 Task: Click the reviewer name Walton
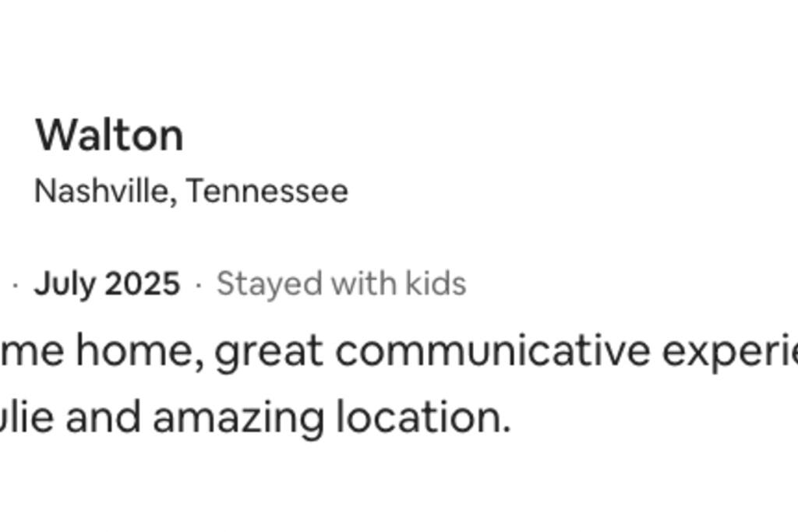[x=109, y=136]
